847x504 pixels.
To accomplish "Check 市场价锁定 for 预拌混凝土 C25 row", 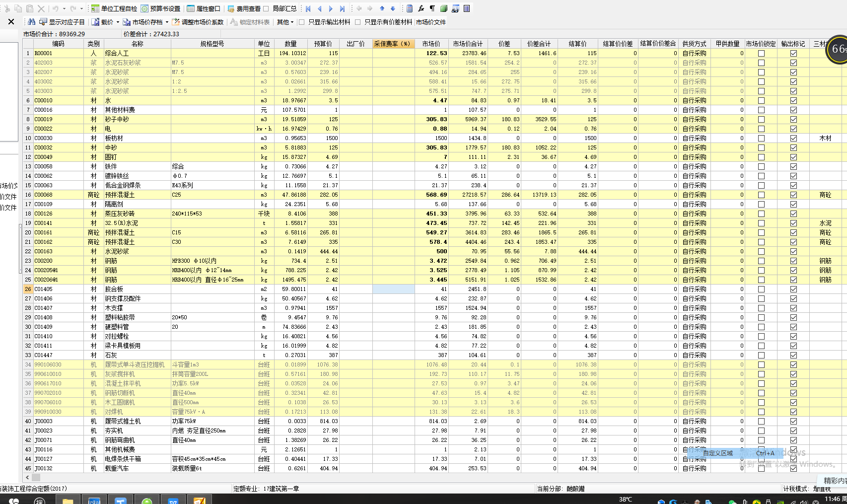I will [761, 195].
